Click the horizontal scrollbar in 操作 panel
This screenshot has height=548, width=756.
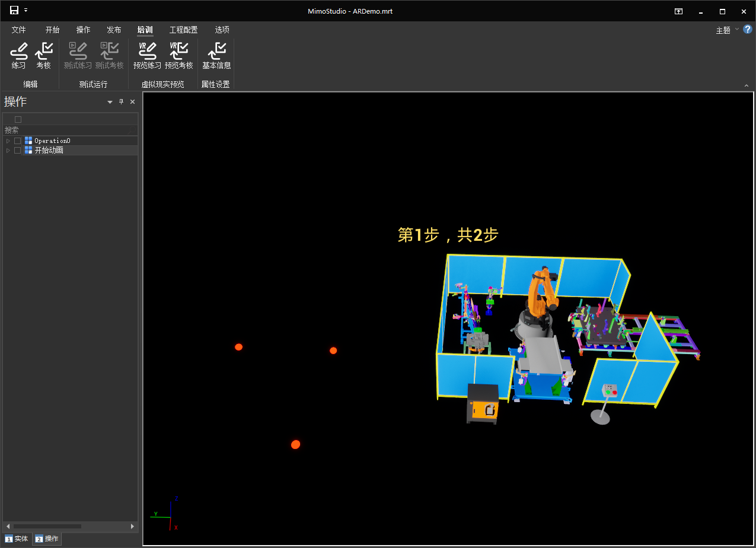47,526
